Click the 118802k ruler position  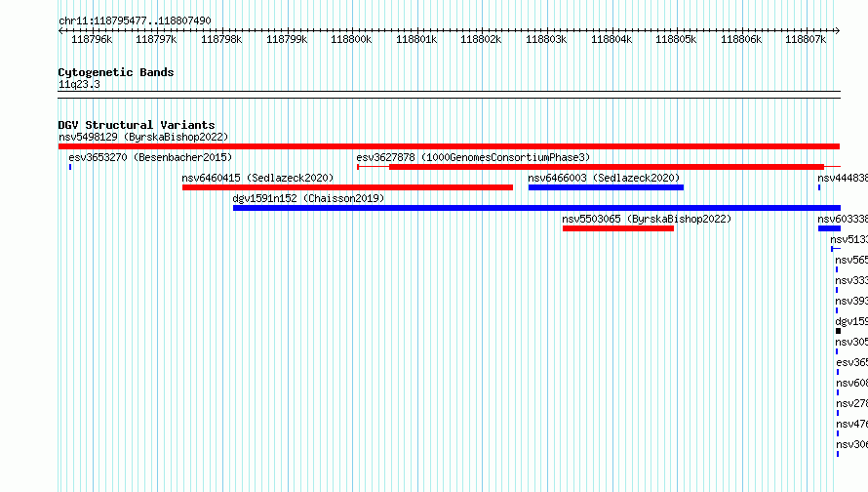pos(481,39)
